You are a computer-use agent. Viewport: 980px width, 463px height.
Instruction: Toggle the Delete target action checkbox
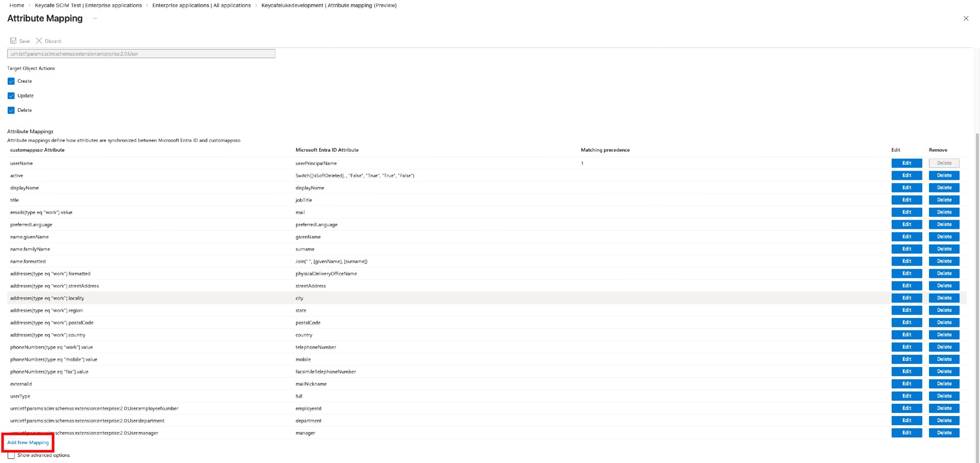coord(11,110)
